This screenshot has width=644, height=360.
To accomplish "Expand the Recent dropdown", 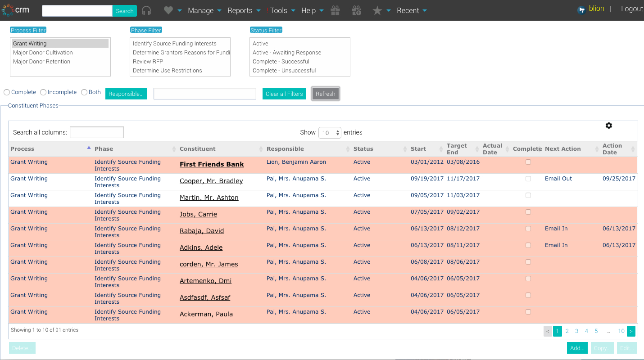I will pyautogui.click(x=412, y=10).
